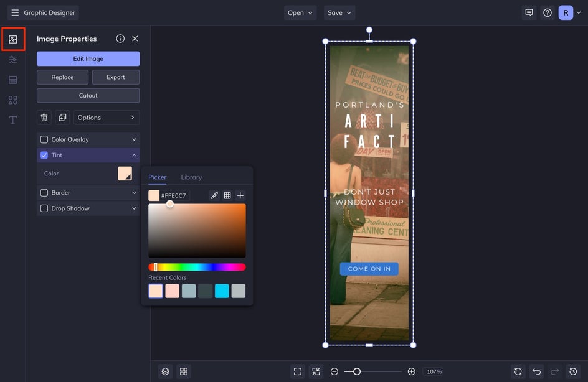Open the Customize sliders sidebar icon
Viewport: 588px width, 382px height.
(12, 60)
